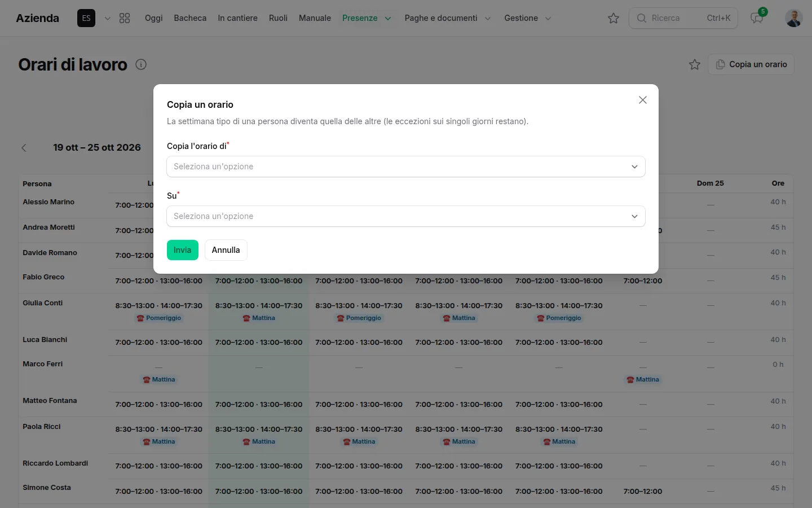Click the Annulla button
Viewport: 812px width, 508px height.
226,250
